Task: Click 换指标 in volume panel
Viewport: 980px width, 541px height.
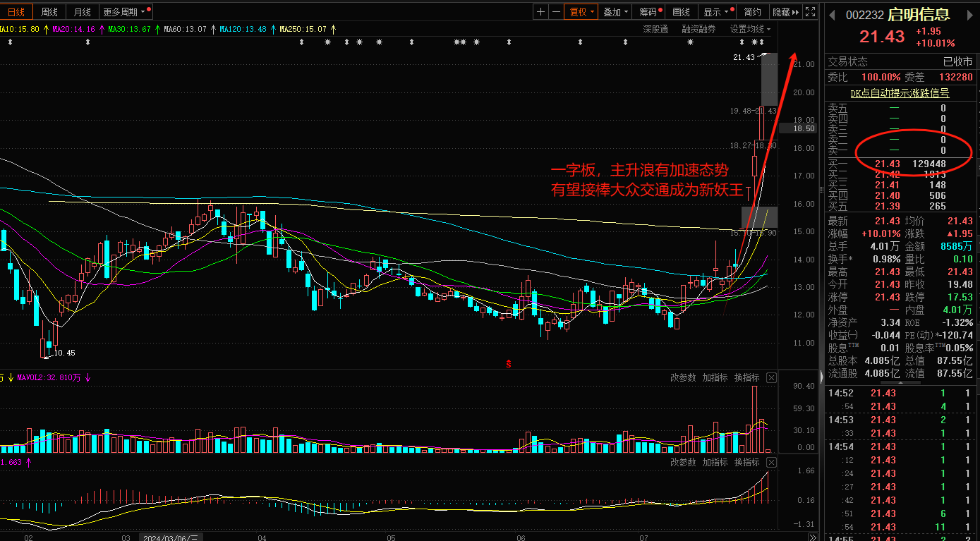Action: (746, 378)
